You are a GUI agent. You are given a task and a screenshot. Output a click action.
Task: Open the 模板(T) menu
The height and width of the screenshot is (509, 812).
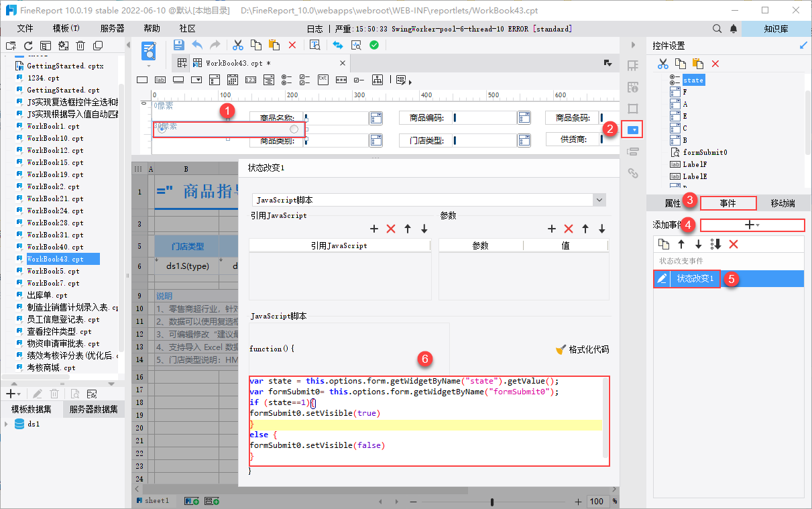pyautogui.click(x=66, y=29)
